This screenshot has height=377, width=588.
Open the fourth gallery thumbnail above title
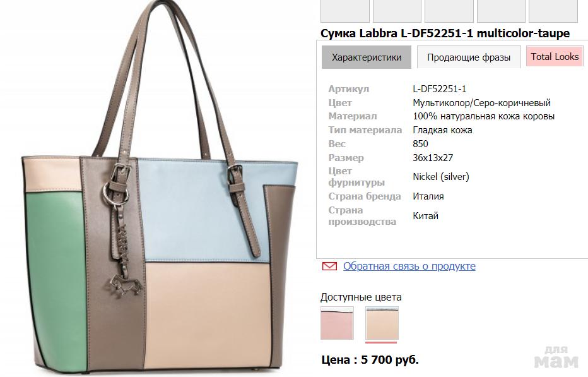tap(501, 11)
